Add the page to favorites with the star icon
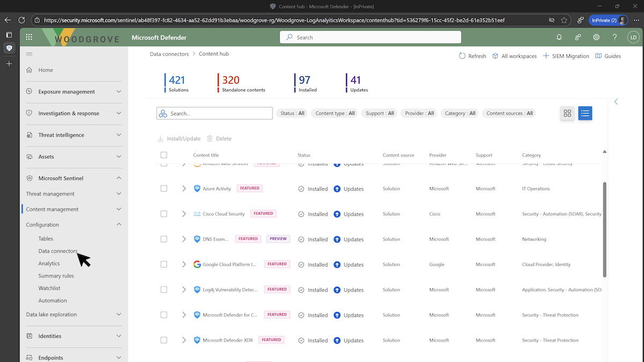The height and width of the screenshot is (362, 644). coord(564,20)
